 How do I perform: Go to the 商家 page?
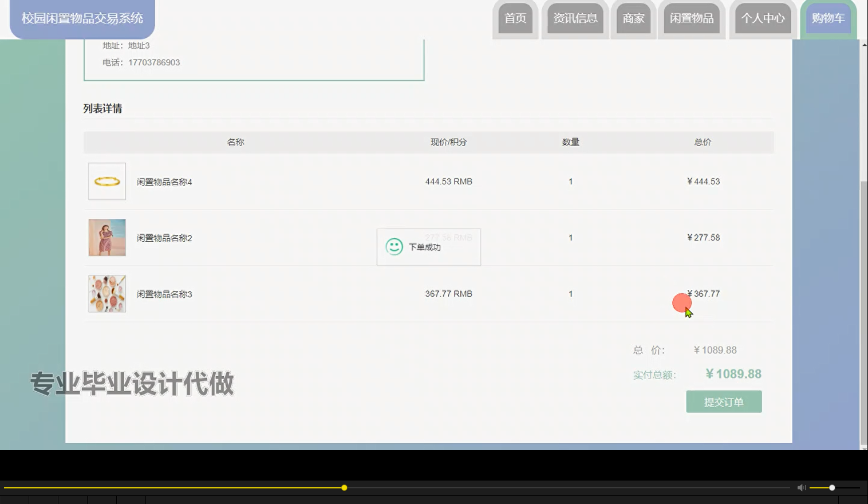(x=633, y=18)
